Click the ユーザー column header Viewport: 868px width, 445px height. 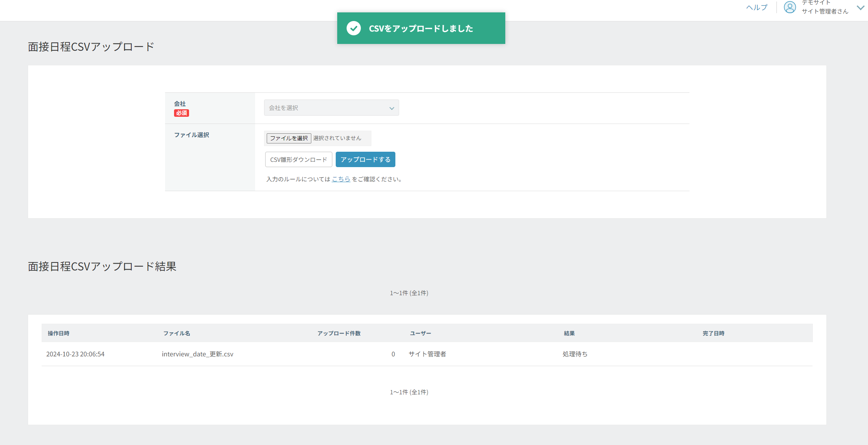pyautogui.click(x=420, y=333)
